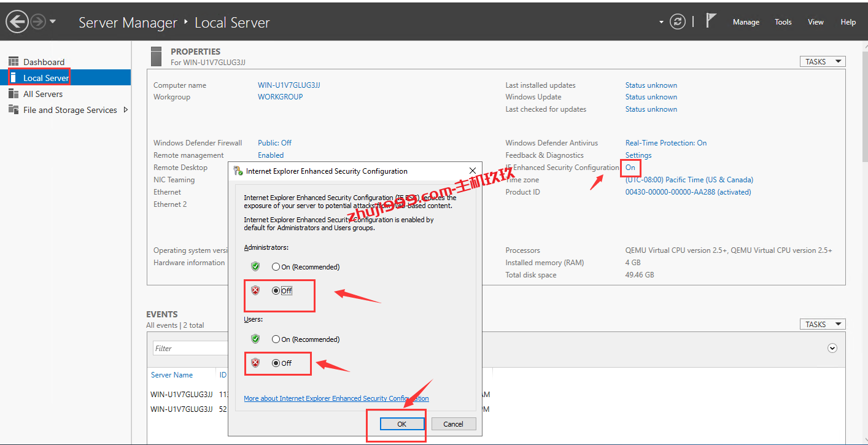868x445 pixels.
Task: Click the Dashboard grid icon
Action: point(13,61)
